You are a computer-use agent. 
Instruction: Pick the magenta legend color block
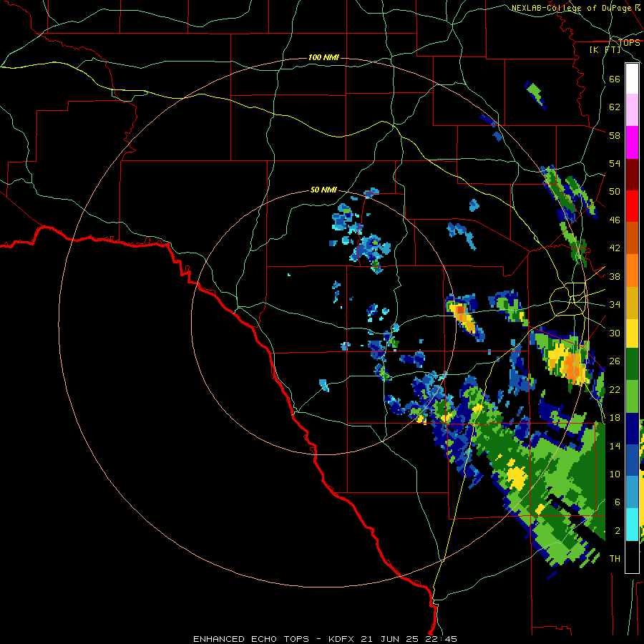pyautogui.click(x=632, y=142)
